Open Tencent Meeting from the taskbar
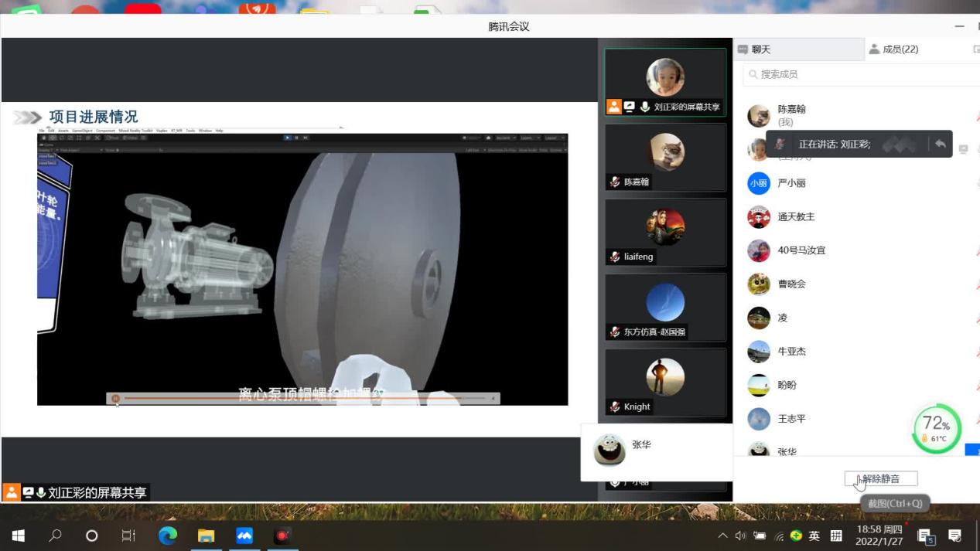 click(244, 536)
